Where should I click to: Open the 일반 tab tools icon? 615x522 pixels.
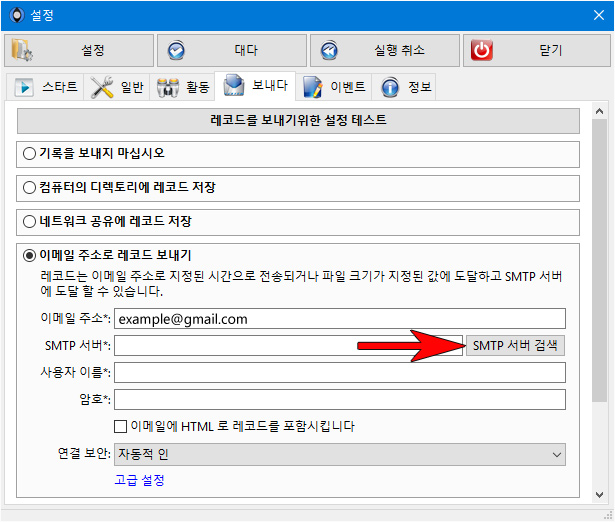pos(102,87)
